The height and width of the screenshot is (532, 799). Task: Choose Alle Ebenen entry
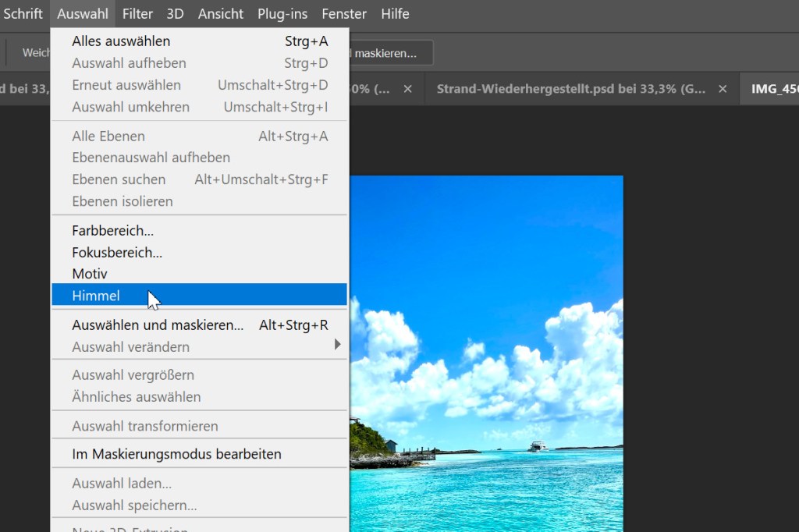[x=199, y=136]
